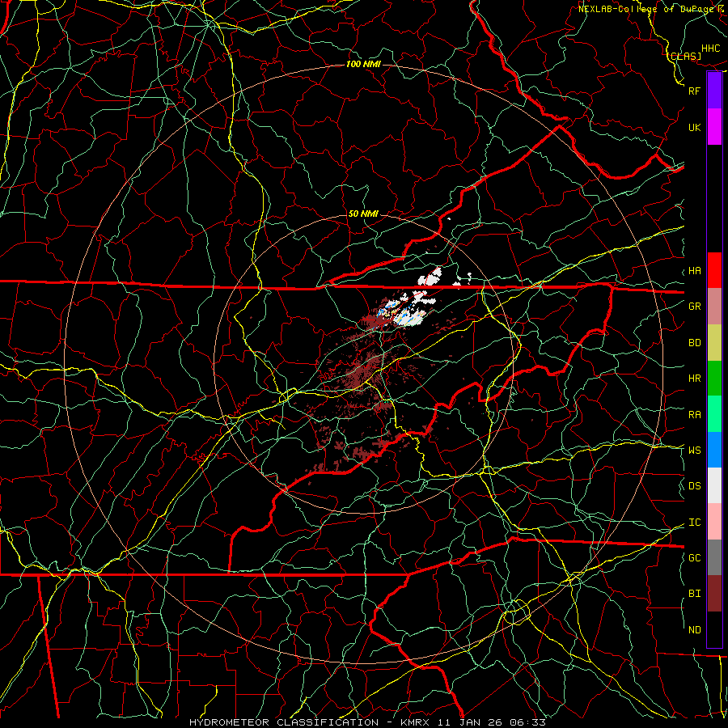728x728 pixels.
Task: Click the blue WS legend color swatch
Action: (x=714, y=450)
